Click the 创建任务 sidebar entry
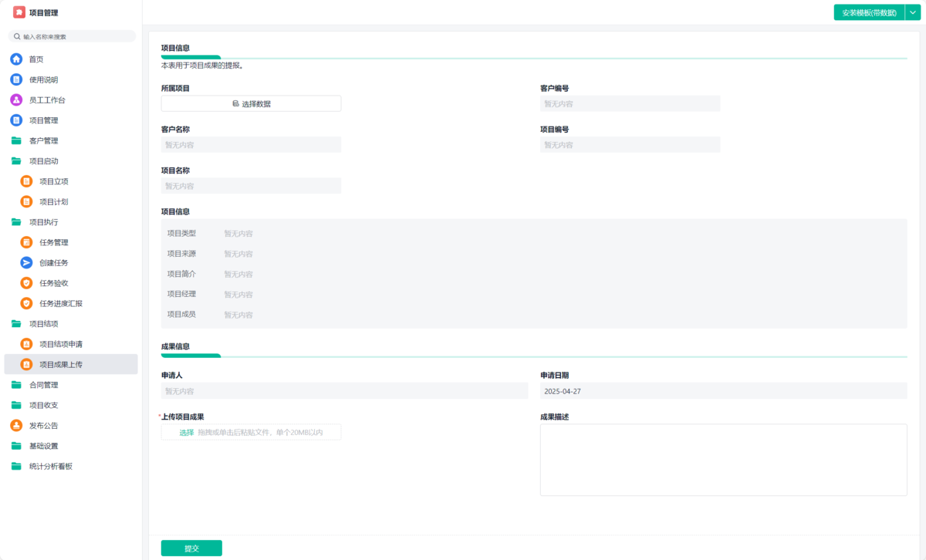The height and width of the screenshot is (560, 926). coord(71,263)
